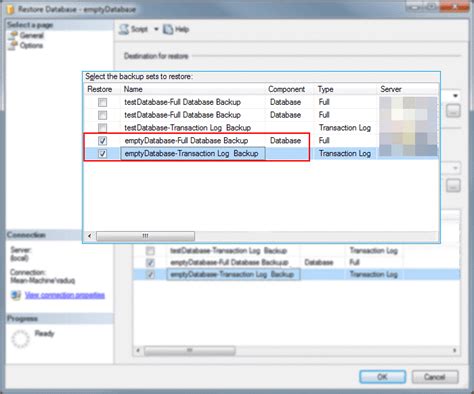Select the emptyDatabase-Full Database Backup name in the magnified list

coord(186,141)
